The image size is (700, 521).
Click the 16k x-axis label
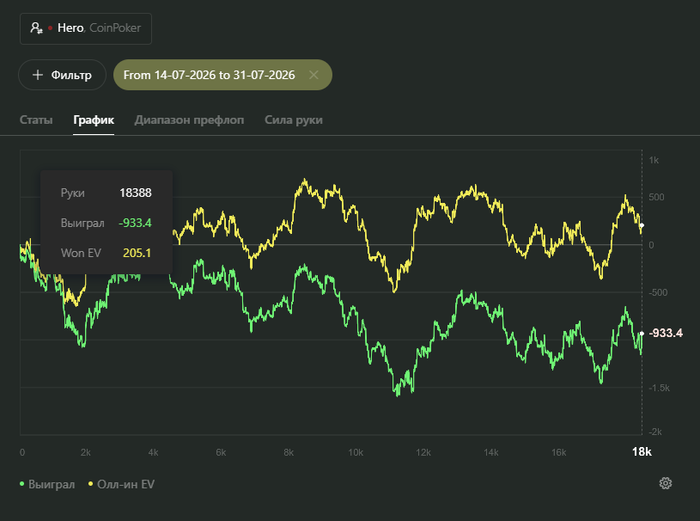click(x=558, y=453)
